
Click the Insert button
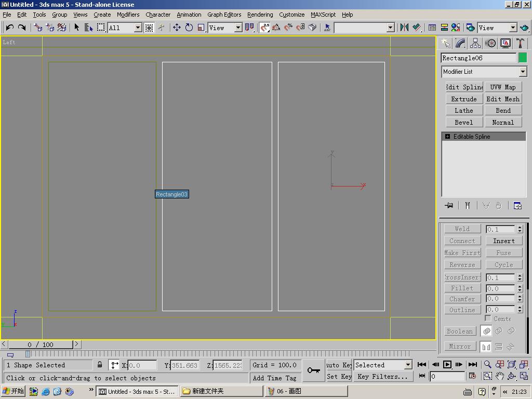(x=504, y=241)
